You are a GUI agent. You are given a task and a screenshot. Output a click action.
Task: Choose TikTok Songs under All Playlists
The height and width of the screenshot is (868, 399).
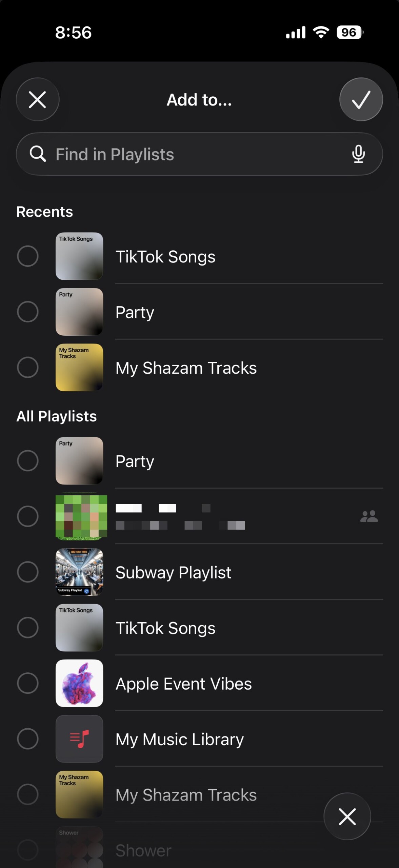click(x=165, y=628)
